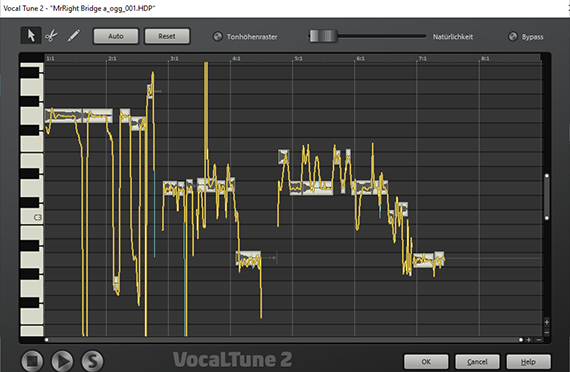Click the 5:1 bar marker in ruler
The width and height of the screenshot is (570, 372).
click(x=298, y=59)
